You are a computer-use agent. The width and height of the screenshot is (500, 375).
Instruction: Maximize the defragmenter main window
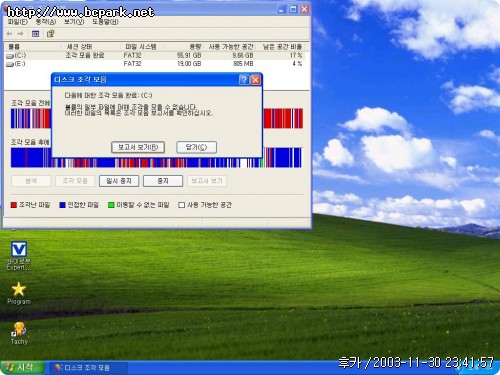pyautogui.click(x=293, y=9)
